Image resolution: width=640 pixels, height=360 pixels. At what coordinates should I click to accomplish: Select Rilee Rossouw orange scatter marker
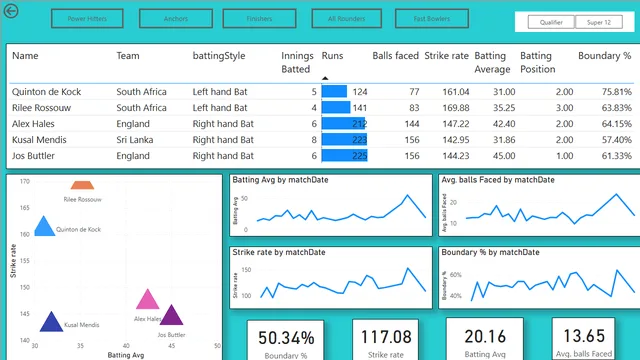click(x=82, y=185)
